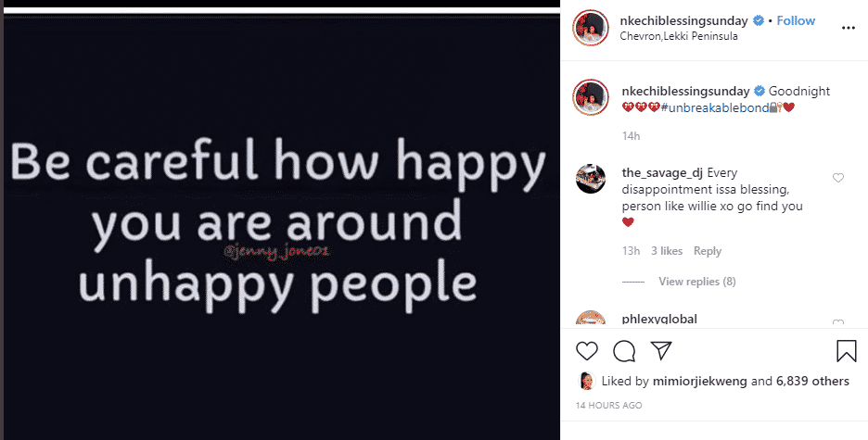Screen dimensions: 868x440
Task: Like the_savage_dj's comment
Action: (838, 178)
